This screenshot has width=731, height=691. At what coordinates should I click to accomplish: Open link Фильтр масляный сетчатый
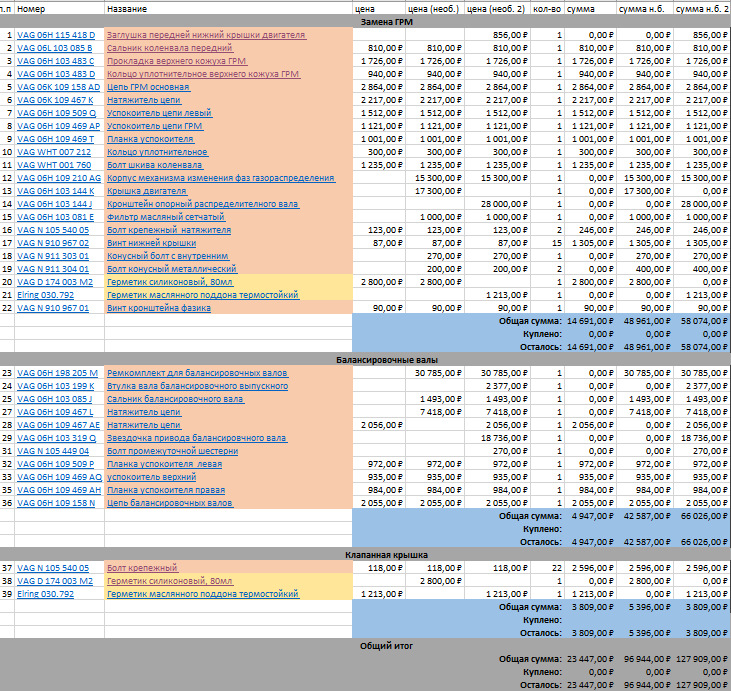click(x=166, y=217)
